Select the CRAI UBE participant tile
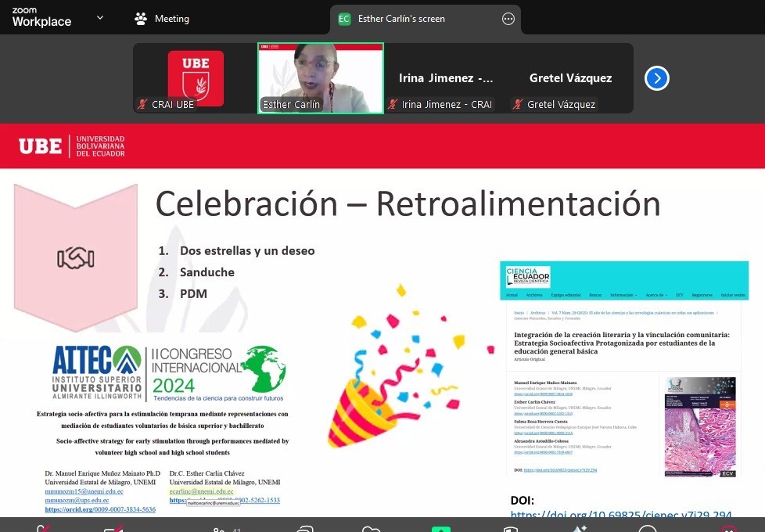The image size is (765, 532). (x=195, y=78)
